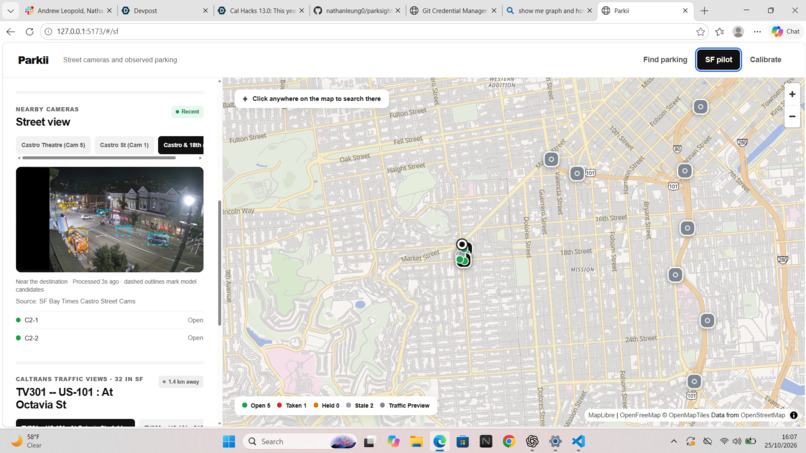Screen dimensions: 806x453
Task: Open the Calibrate page
Action: point(765,60)
